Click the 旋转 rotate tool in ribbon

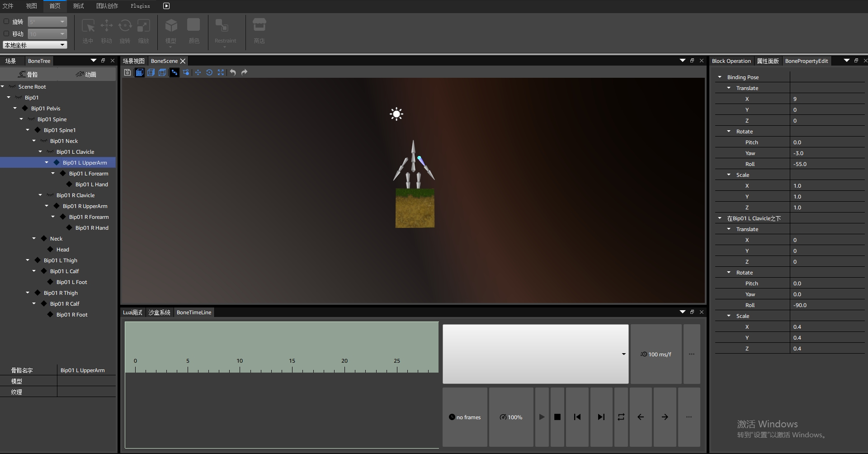pyautogui.click(x=125, y=31)
